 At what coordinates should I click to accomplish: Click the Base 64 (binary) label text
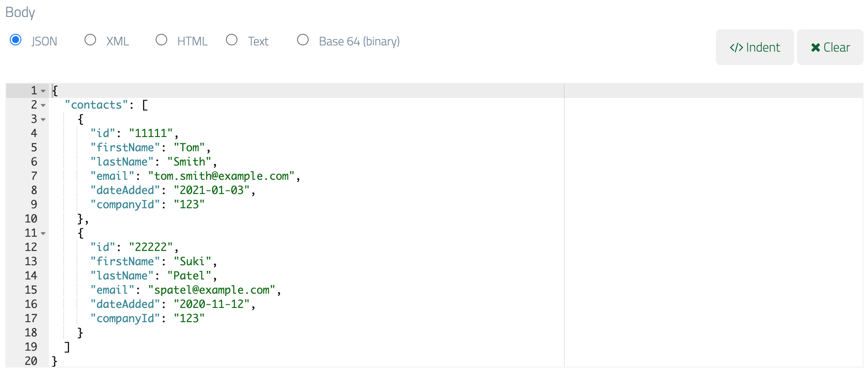359,41
